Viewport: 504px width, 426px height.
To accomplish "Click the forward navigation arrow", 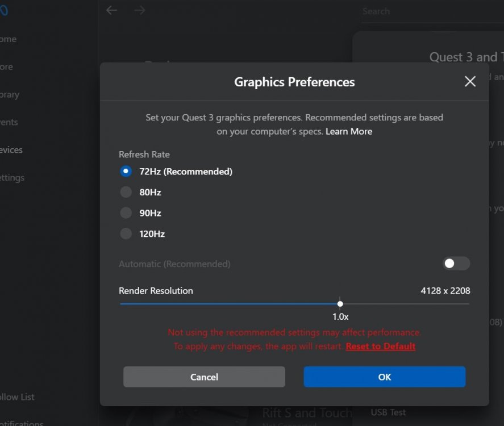I will click(x=140, y=10).
